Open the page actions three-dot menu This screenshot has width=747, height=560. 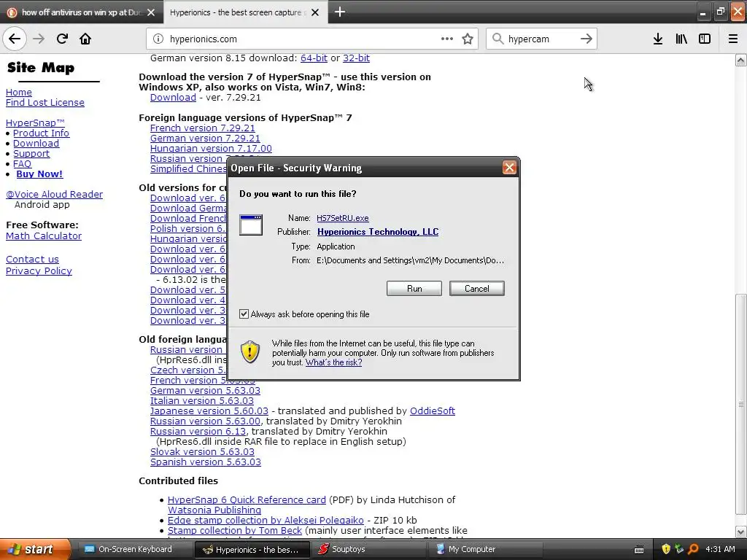coord(447,39)
